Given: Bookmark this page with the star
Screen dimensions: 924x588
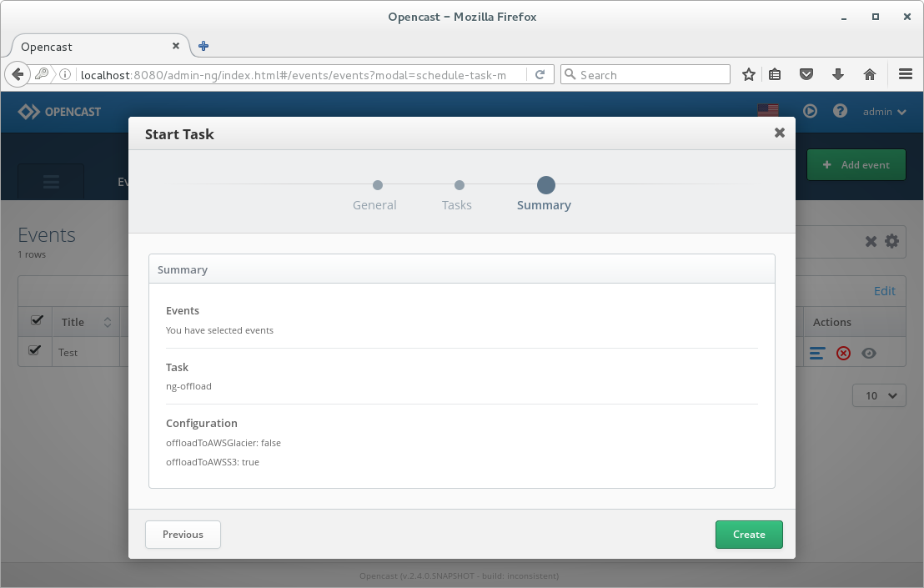Looking at the screenshot, I should point(748,74).
